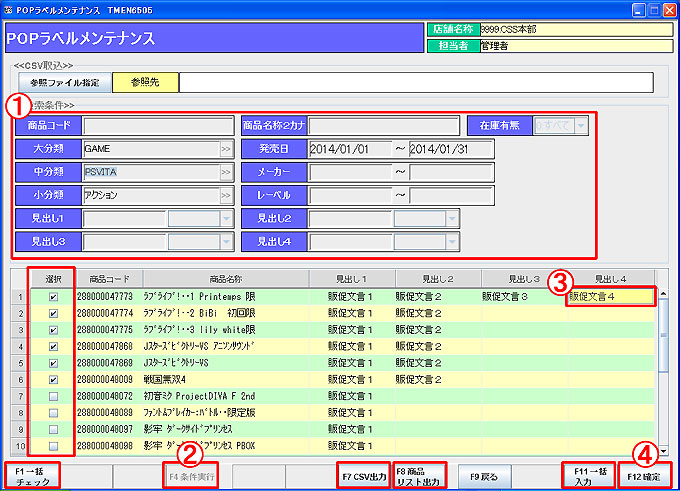Click the 販促文言2 cell for 戦国無双4
Screen dimensions: 680x491
[438, 380]
